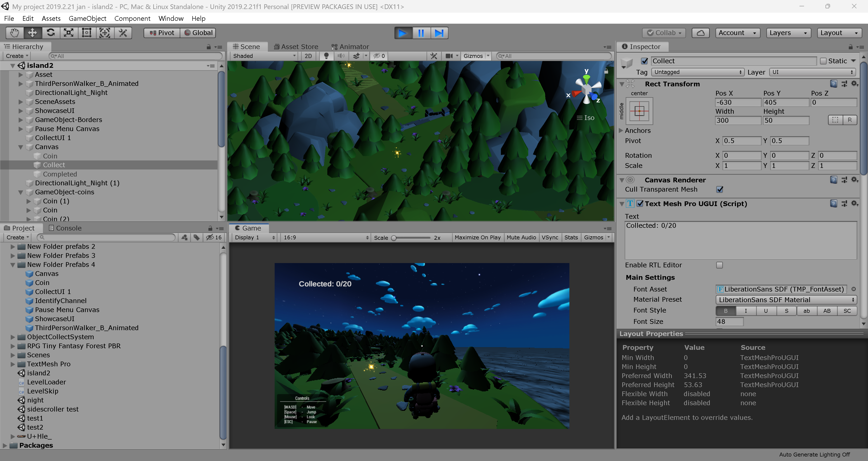
Task: Click the Rect Transform anchor preset box
Action: coord(639,111)
